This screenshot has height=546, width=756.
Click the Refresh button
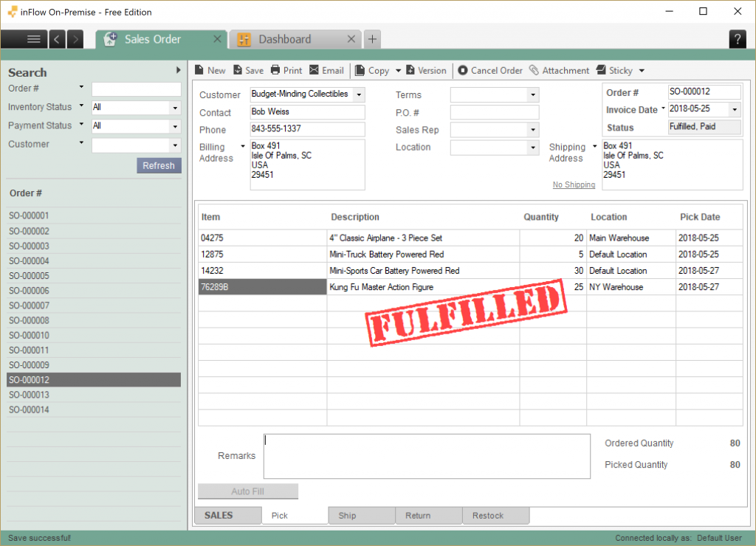(x=159, y=165)
